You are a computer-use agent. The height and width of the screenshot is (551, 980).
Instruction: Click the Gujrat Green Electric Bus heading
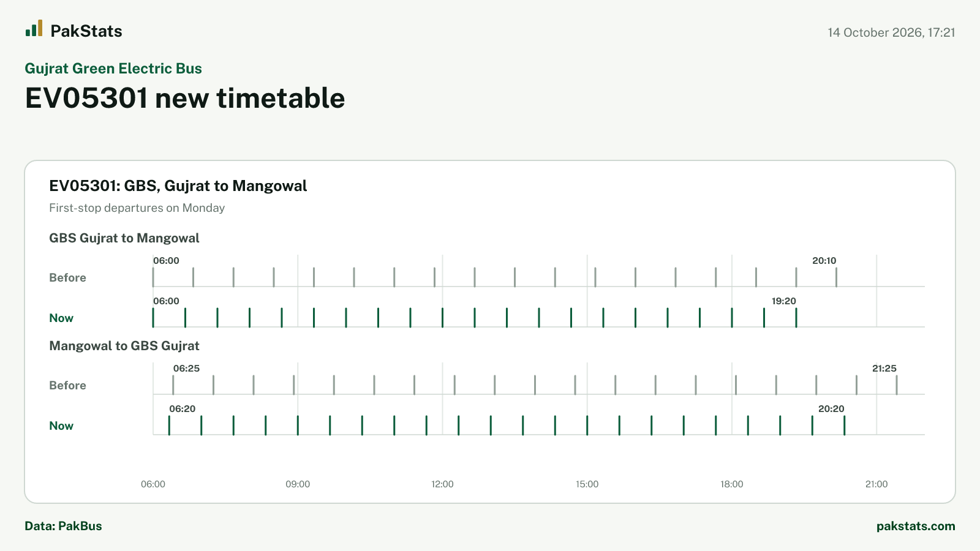click(x=113, y=69)
